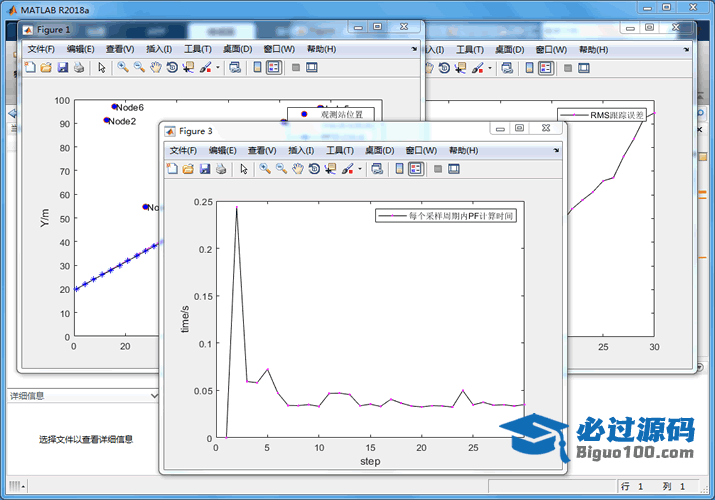Enable Pan hand tool in Figure 1

(x=155, y=67)
